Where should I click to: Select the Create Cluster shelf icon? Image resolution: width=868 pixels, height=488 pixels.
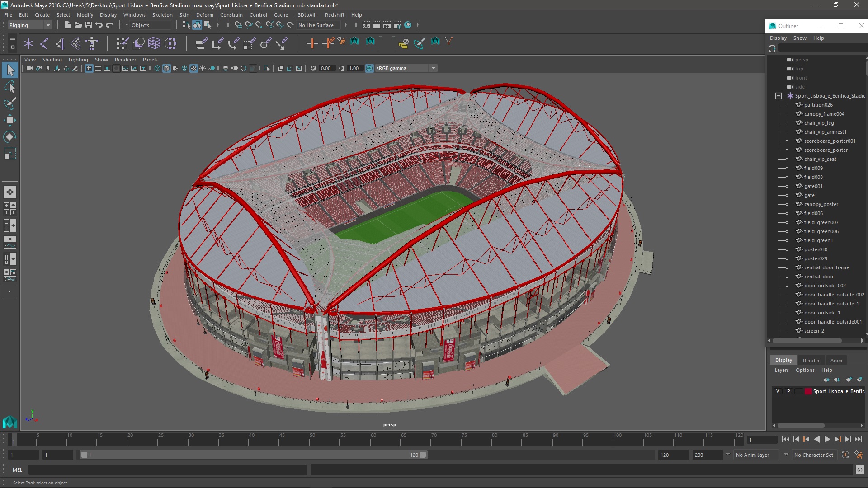(170, 43)
